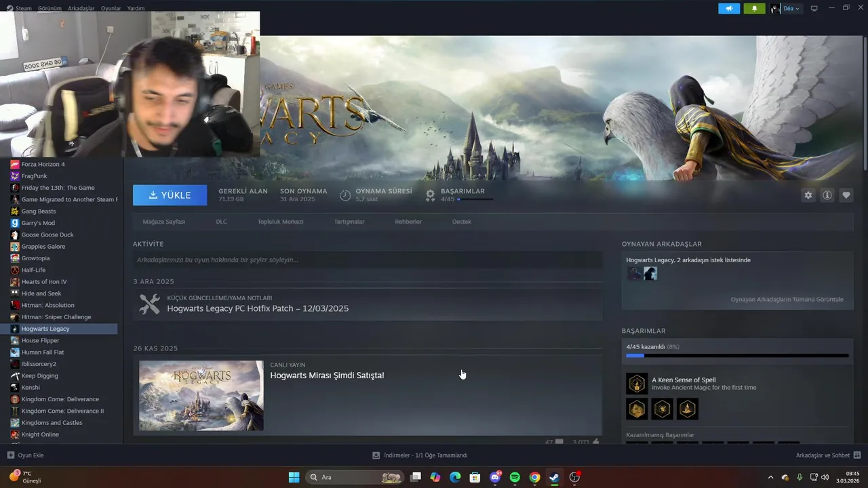This screenshot has height=488, width=868.
Task: Open the game settings gear icon
Action: coord(808,195)
